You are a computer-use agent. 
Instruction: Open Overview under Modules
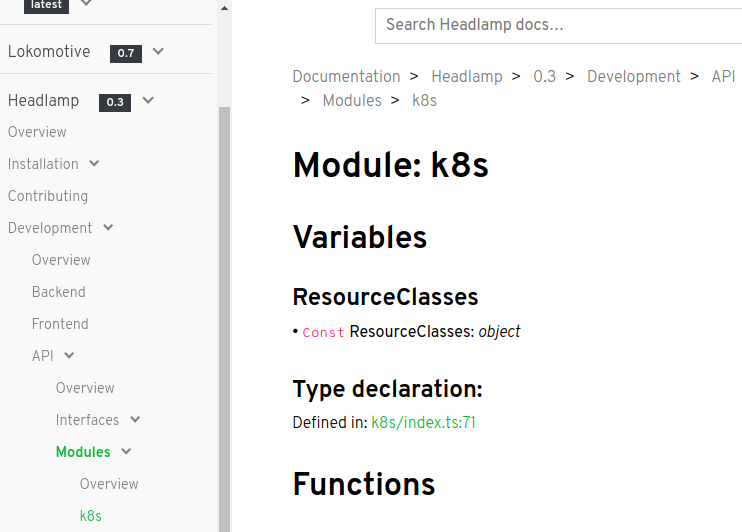(x=109, y=484)
